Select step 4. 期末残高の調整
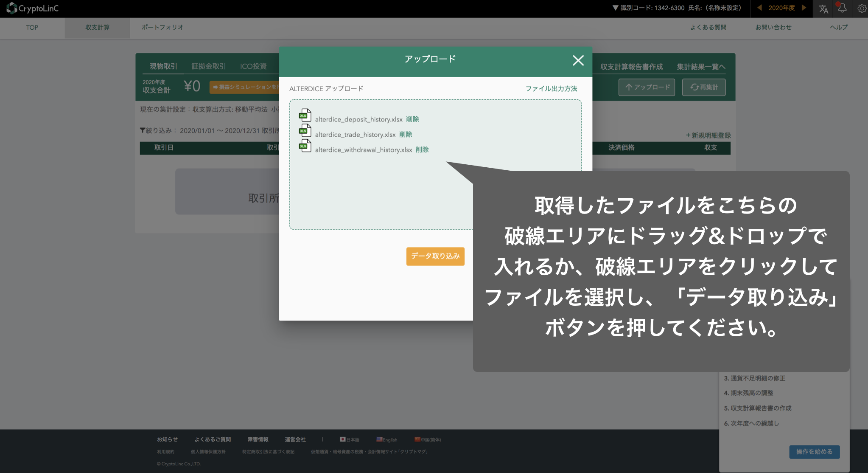 pyautogui.click(x=748, y=393)
